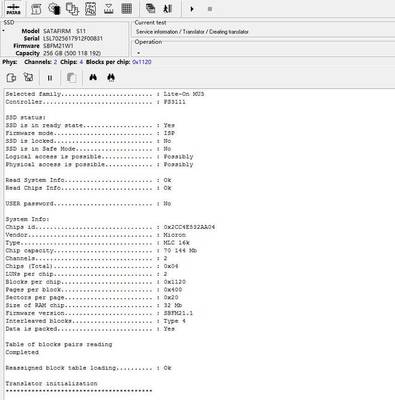
Task: Click the Serial number LSL7025617912F00831
Action: 73,38
